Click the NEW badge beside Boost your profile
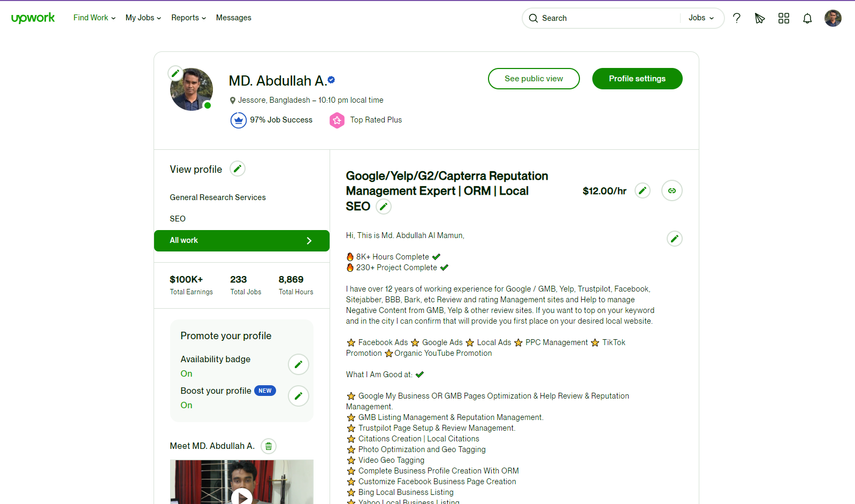This screenshot has width=855, height=504. pyautogui.click(x=265, y=391)
